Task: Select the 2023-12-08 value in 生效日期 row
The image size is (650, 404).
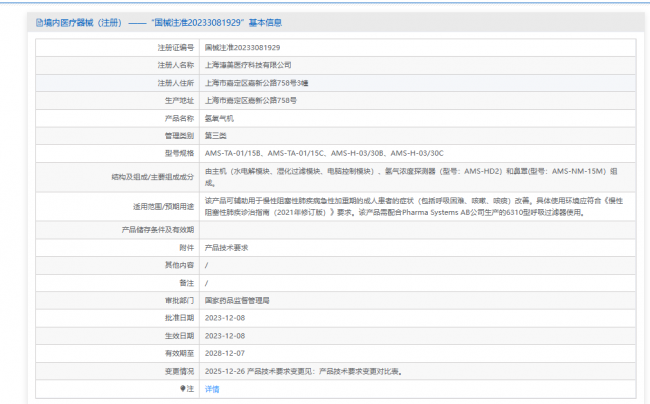Action: (x=225, y=336)
